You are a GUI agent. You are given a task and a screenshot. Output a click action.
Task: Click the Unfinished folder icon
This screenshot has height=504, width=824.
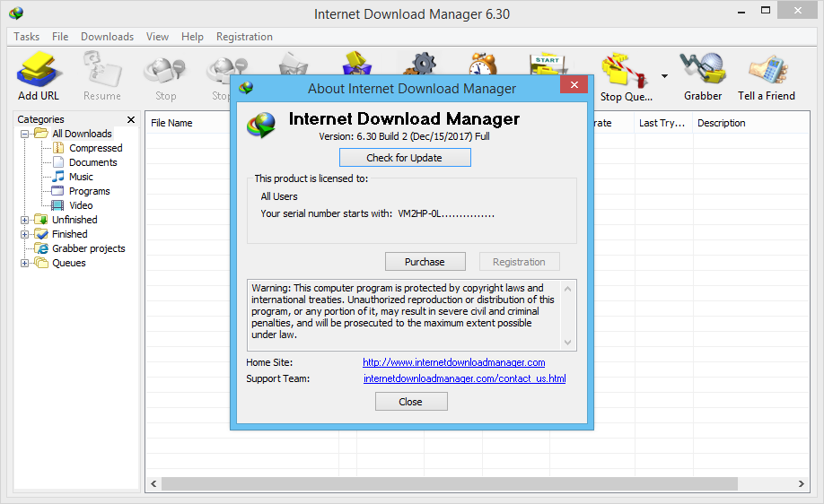pyautogui.click(x=41, y=219)
